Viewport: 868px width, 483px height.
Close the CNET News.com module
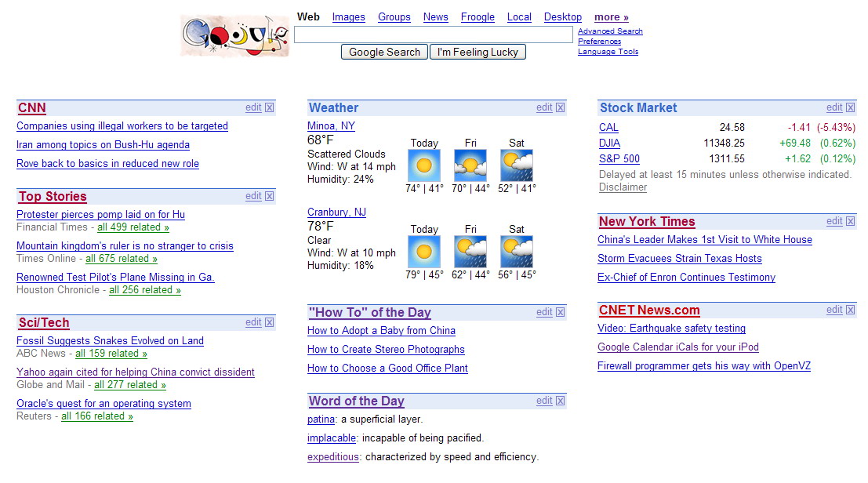[x=851, y=310]
